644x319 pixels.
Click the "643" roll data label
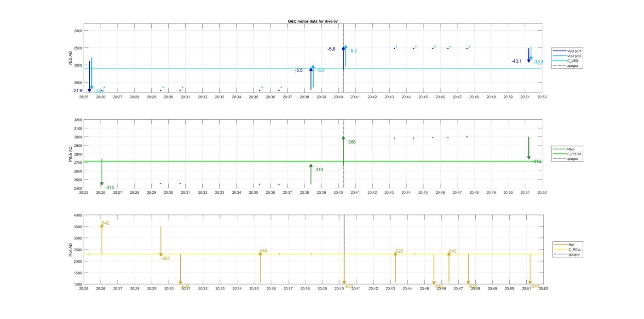(453, 251)
